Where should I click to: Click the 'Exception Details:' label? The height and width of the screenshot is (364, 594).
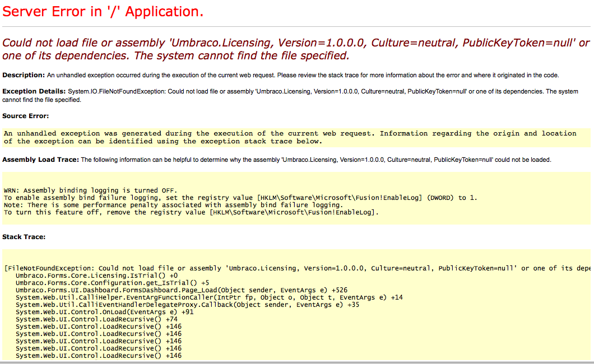click(34, 91)
